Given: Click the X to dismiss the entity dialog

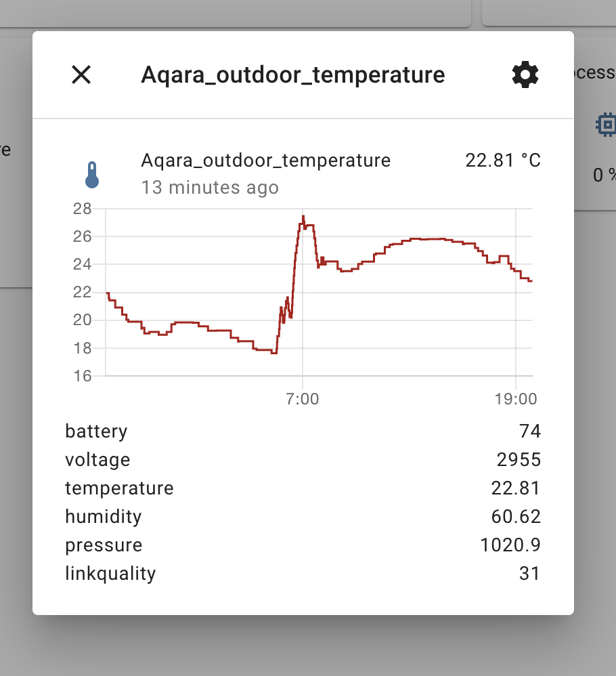Looking at the screenshot, I should tap(81, 75).
